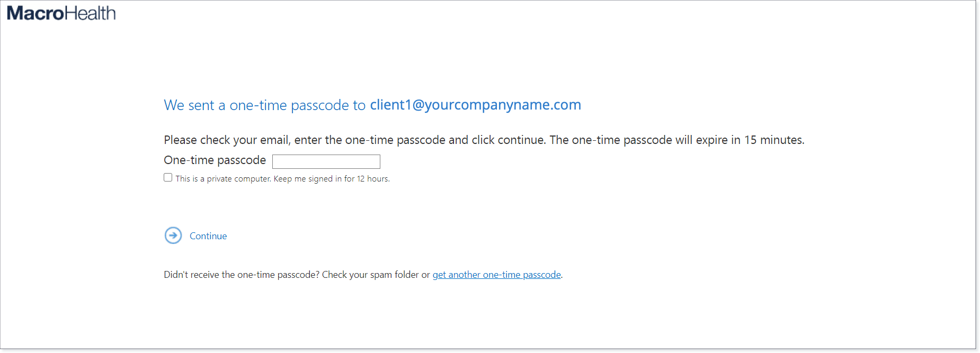This screenshot has width=980, height=353.
Task: Open the get another one-time passcode link
Action: click(x=497, y=275)
